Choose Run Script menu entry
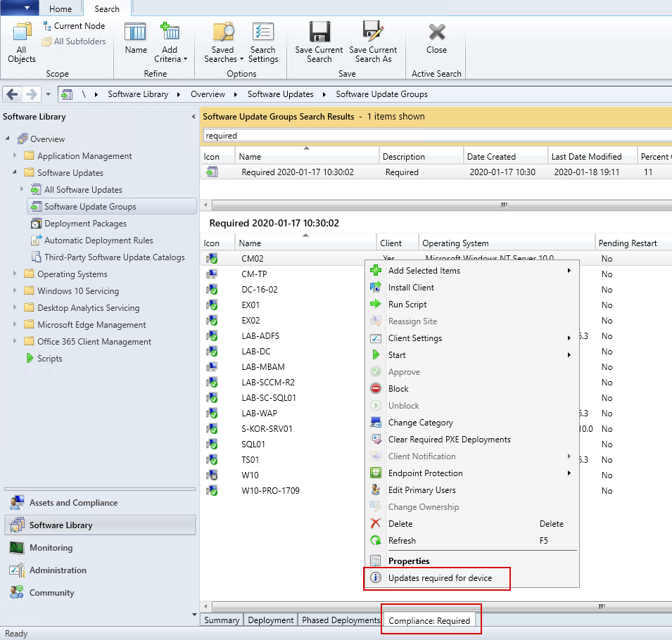 [x=471, y=304]
